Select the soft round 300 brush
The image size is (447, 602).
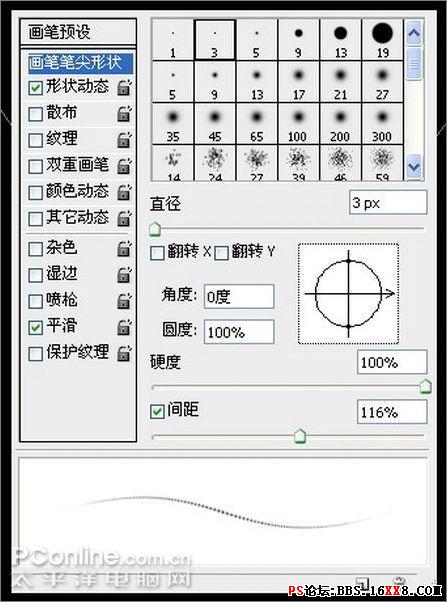pos(382,124)
